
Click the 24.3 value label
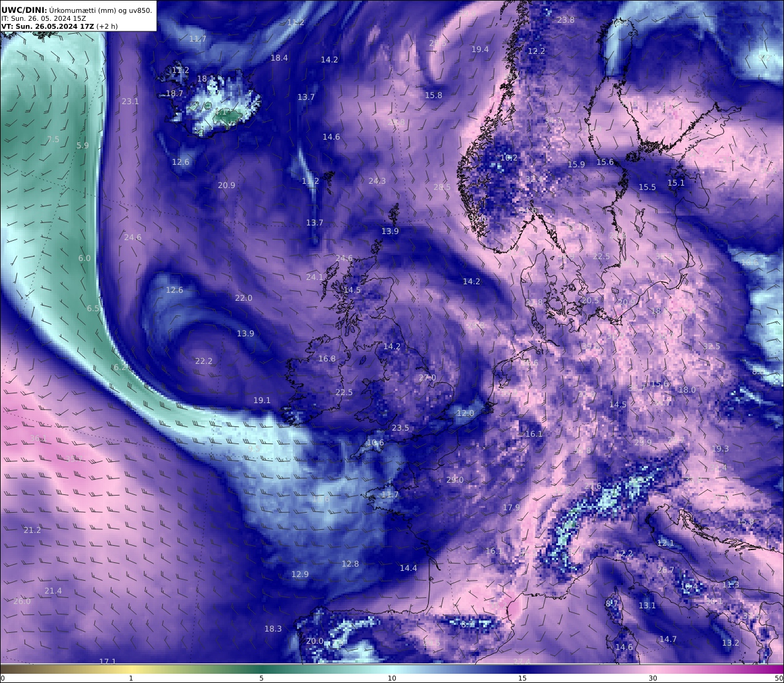[x=377, y=181]
